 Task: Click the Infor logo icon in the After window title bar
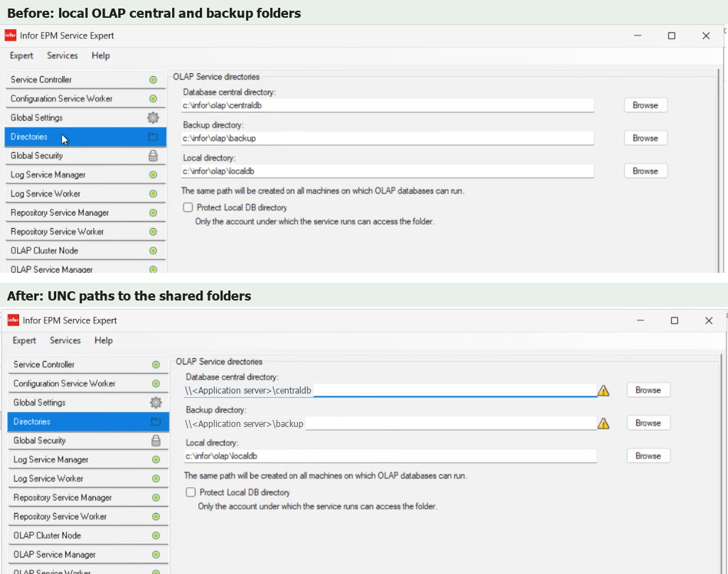13,320
